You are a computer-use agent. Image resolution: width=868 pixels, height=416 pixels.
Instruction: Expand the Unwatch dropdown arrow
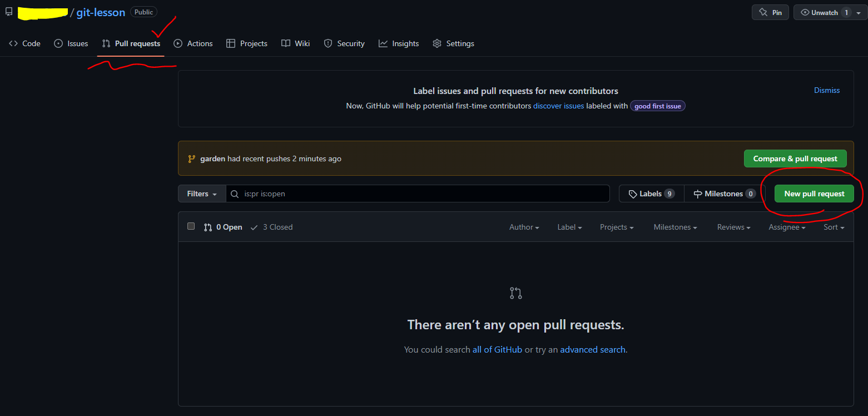pos(859,13)
